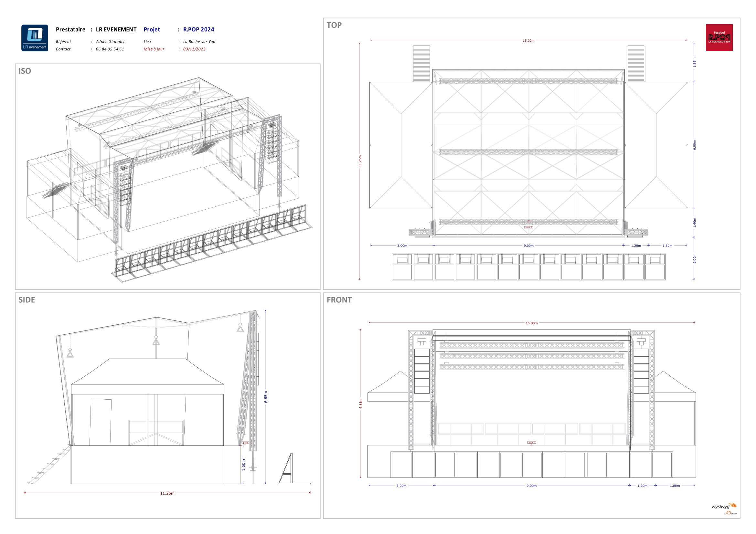Image resolution: width=756 pixels, height=534 pixels.
Task: Click the red R.POP festival logo
Action: (719, 37)
